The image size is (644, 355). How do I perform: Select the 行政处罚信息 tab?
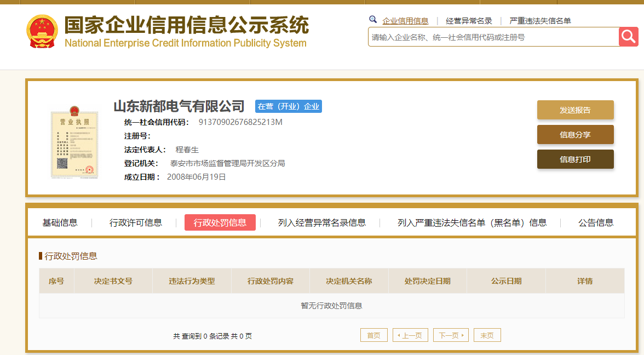click(x=220, y=222)
